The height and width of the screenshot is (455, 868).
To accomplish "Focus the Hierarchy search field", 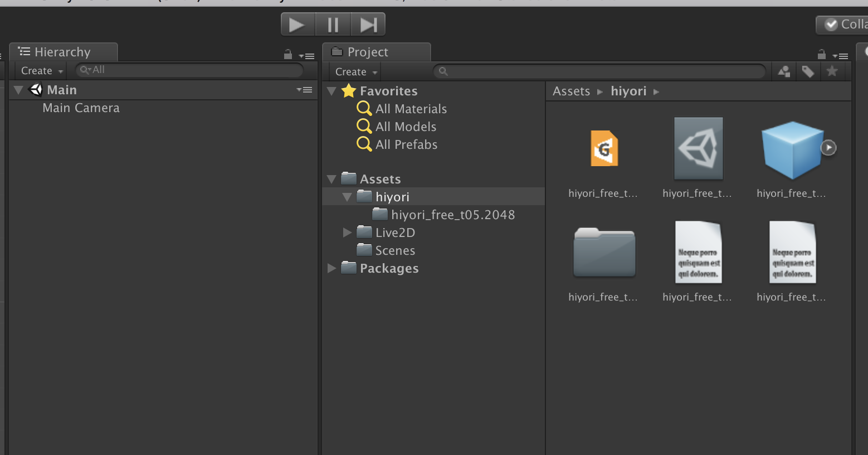I will [189, 70].
